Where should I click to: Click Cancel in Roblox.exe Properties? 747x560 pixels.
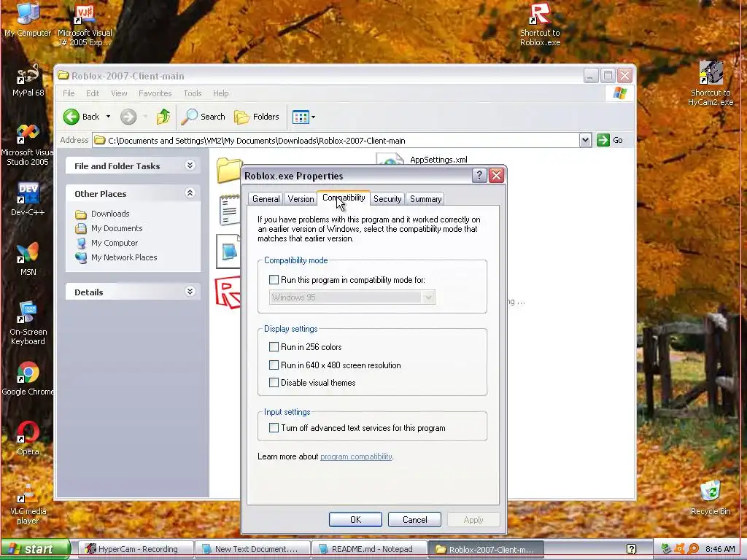(414, 519)
